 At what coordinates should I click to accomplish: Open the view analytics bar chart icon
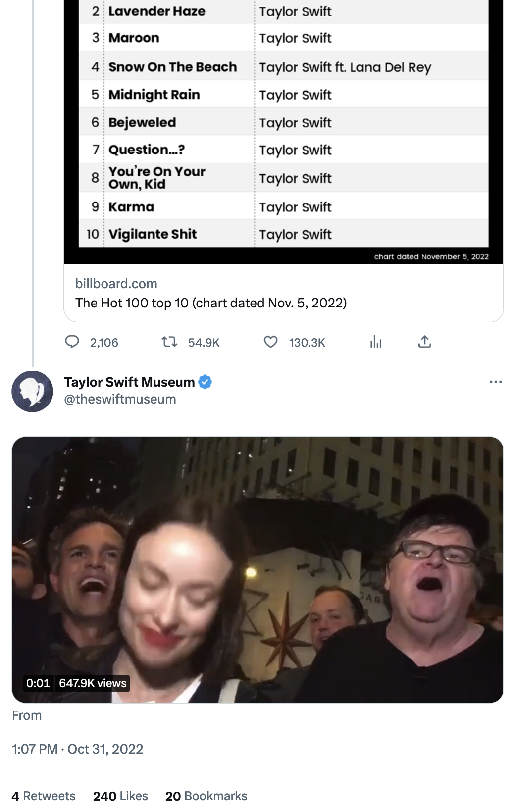click(x=376, y=342)
